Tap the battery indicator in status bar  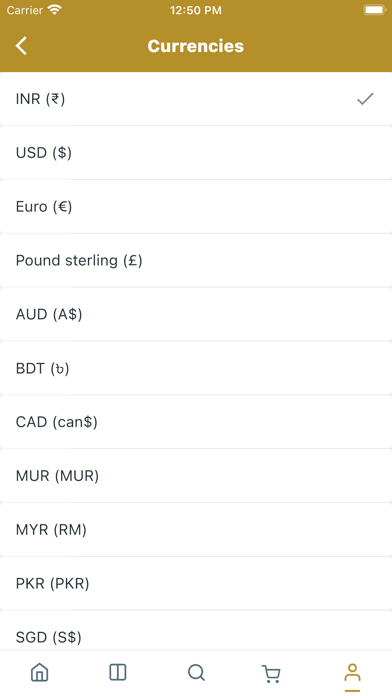(x=374, y=10)
